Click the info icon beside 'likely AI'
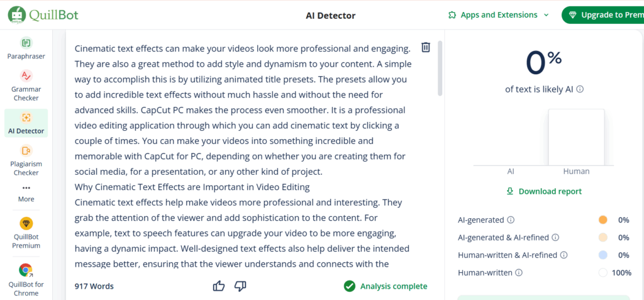644x300 pixels. (x=580, y=89)
